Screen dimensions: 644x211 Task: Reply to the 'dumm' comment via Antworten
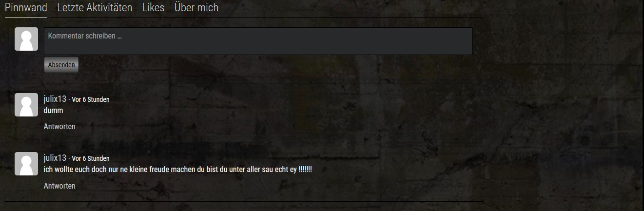click(x=59, y=127)
